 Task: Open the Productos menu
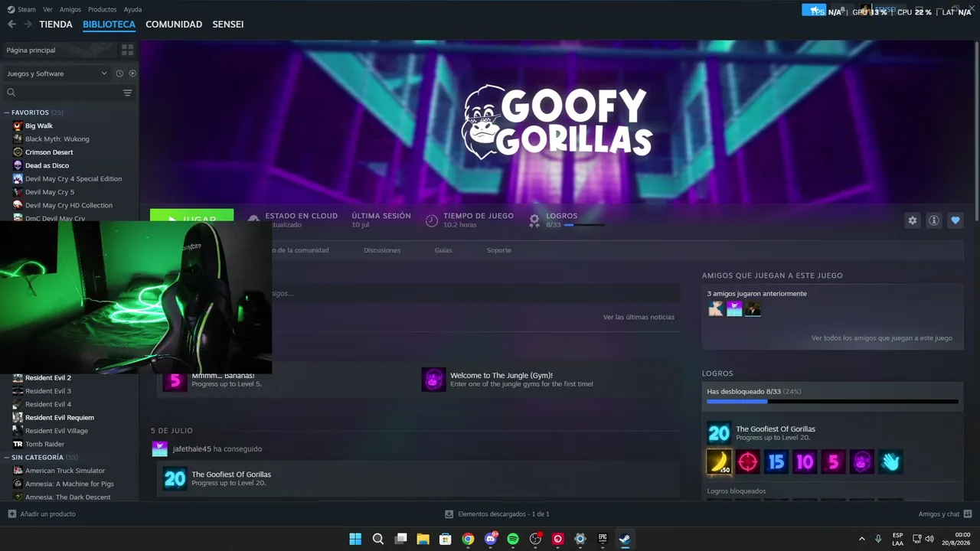(103, 9)
